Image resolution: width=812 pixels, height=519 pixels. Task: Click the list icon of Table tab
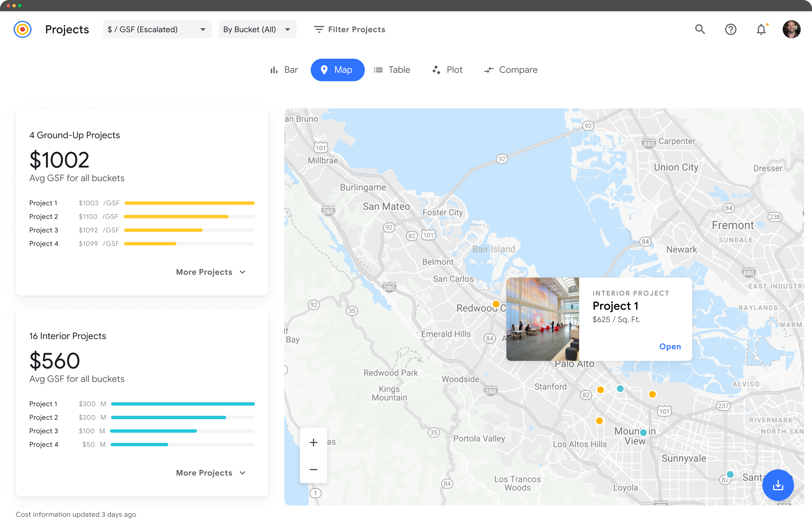tap(378, 70)
